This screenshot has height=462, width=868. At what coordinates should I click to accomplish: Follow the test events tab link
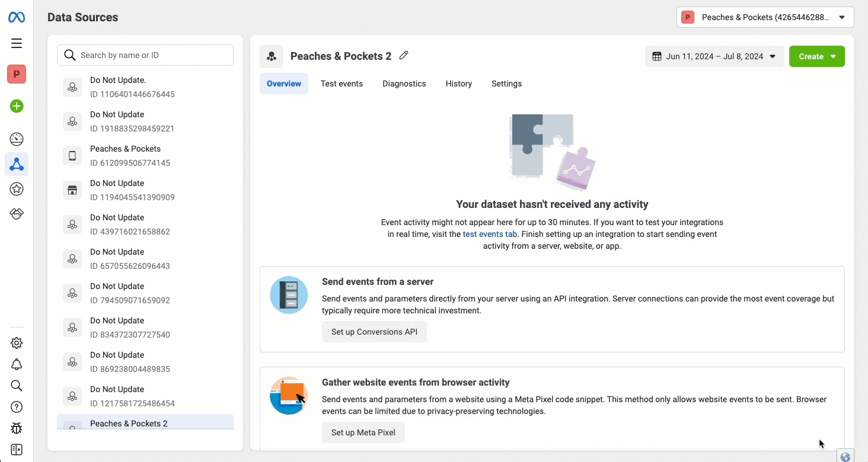pos(490,234)
